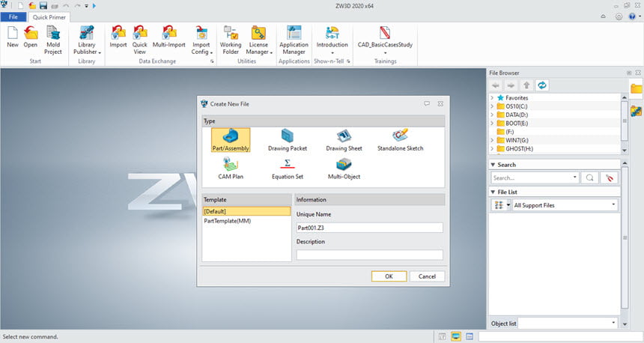Select the (F:) drive folder
Screen dimensions: 644x343
click(505, 132)
